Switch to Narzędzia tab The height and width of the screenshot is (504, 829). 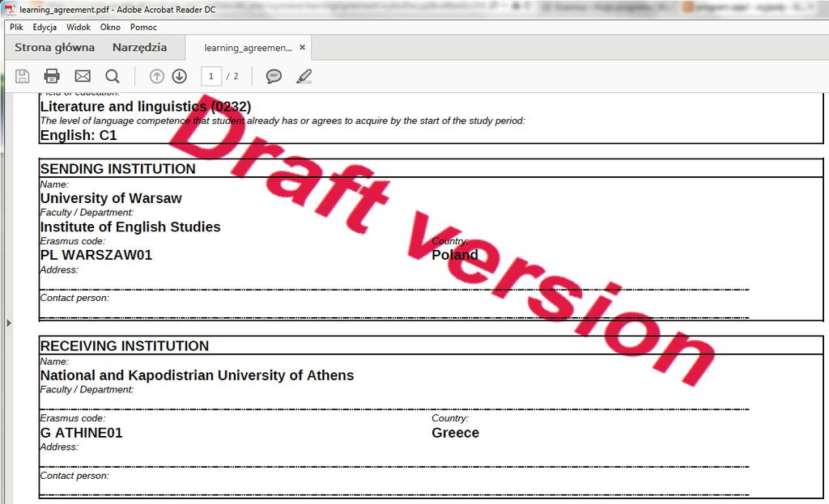pos(139,48)
